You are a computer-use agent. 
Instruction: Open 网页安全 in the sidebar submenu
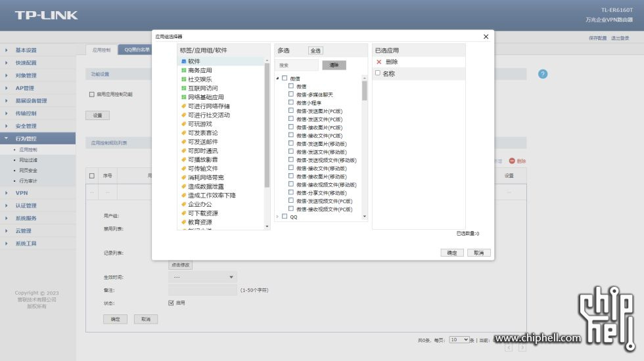[28, 170]
